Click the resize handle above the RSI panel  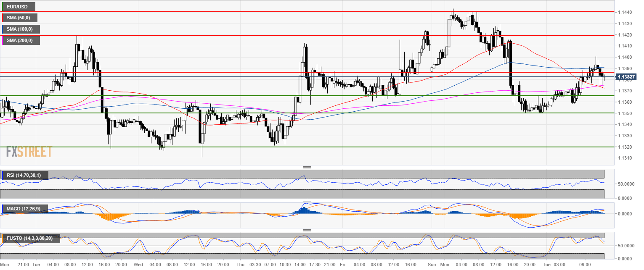pyautogui.click(x=307, y=167)
